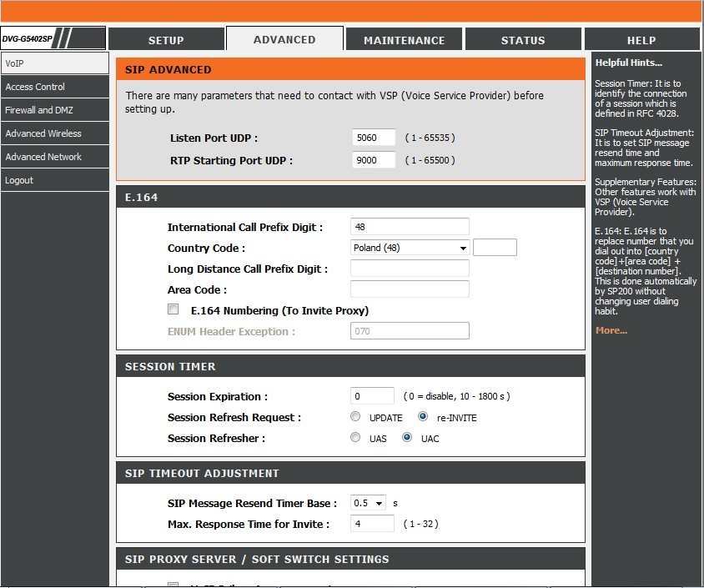Go to the STATUS tab
704x588 pixels.
point(523,40)
